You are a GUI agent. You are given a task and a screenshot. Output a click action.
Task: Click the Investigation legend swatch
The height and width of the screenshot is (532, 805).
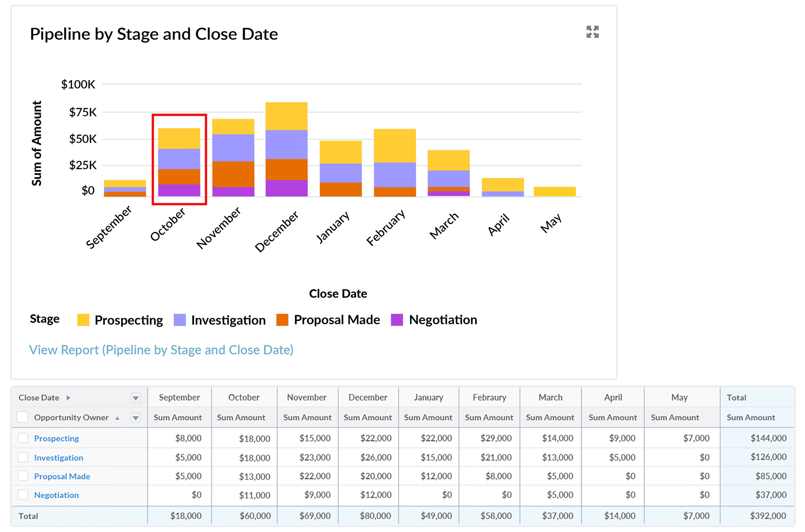[179, 320]
